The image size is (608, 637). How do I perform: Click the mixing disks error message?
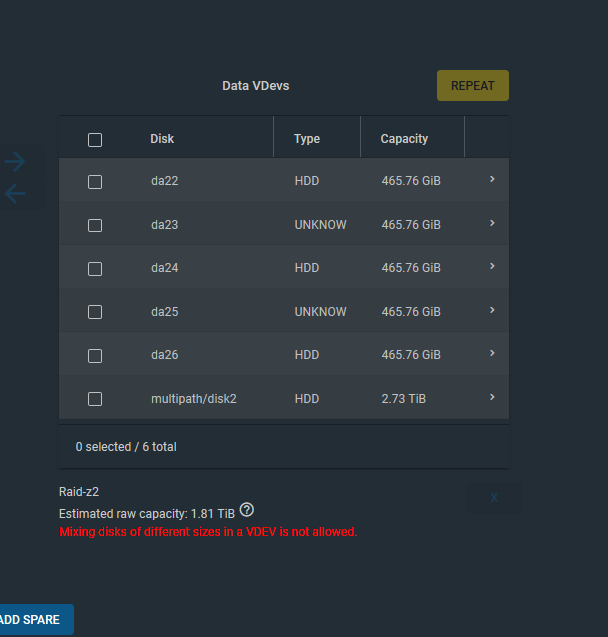208,531
